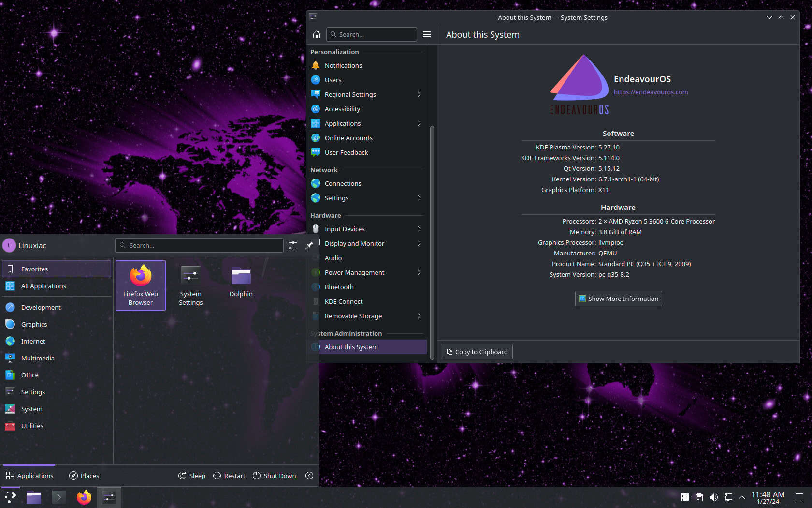The width and height of the screenshot is (812, 508).
Task: Expand Input Devices submenu
Action: 419,229
